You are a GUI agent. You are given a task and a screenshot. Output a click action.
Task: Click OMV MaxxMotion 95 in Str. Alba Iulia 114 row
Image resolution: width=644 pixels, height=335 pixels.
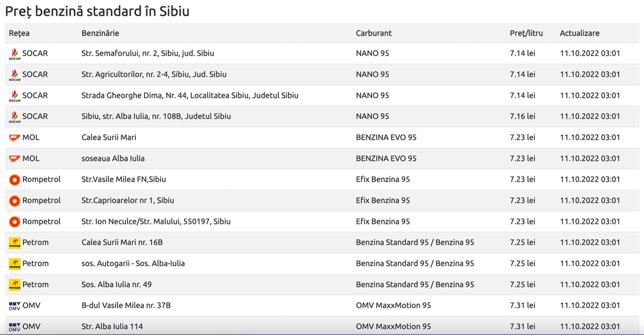[394, 326]
